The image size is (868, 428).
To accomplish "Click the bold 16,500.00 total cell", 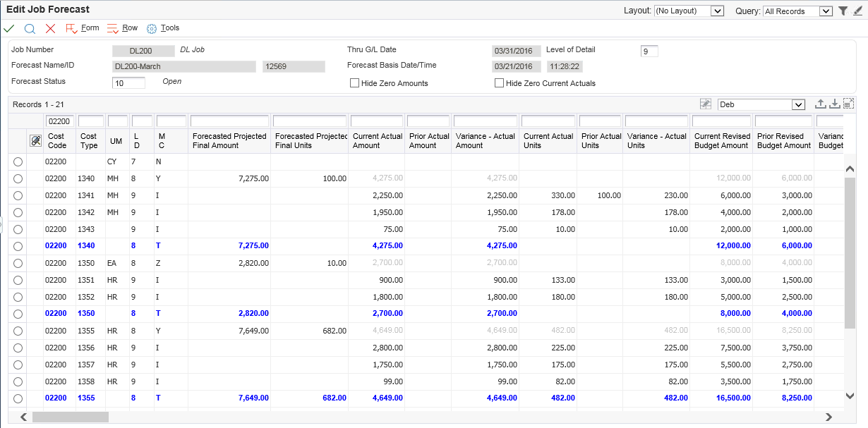I will pyautogui.click(x=721, y=398).
